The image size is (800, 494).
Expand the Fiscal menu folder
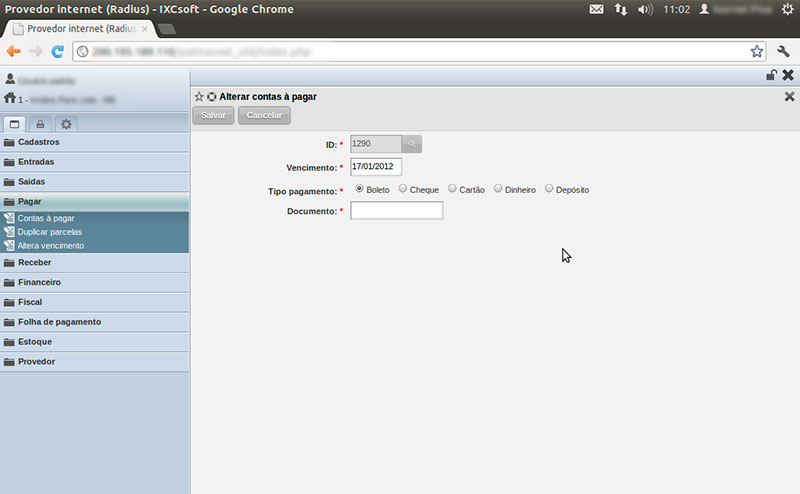94,302
